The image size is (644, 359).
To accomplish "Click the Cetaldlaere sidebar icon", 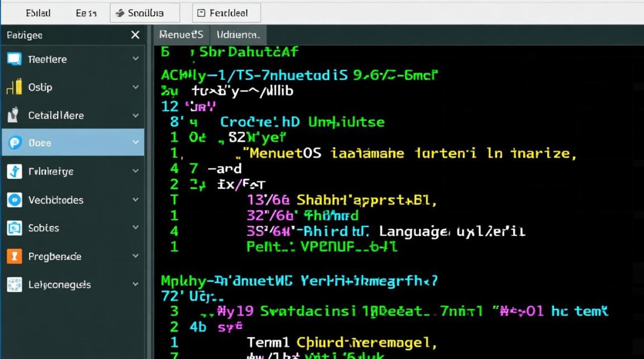I will (x=14, y=115).
